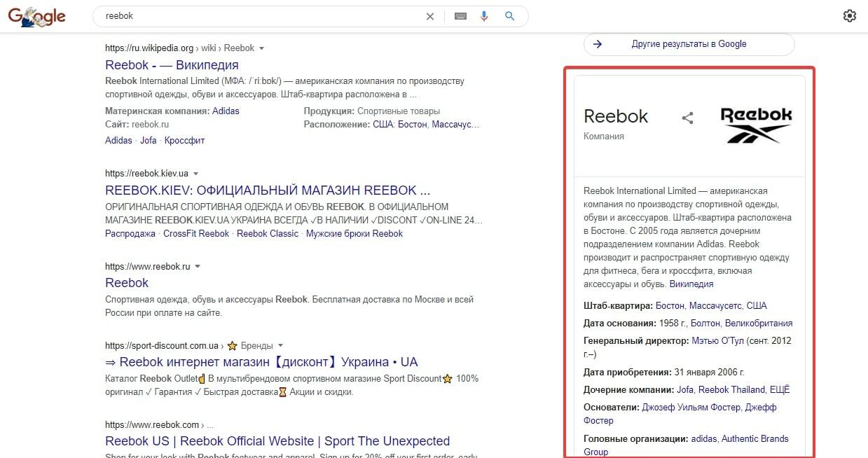Viewport: 868px width, 458px height.
Task: Open Мужские брюки Reebok sitelink
Action: pyautogui.click(x=354, y=233)
